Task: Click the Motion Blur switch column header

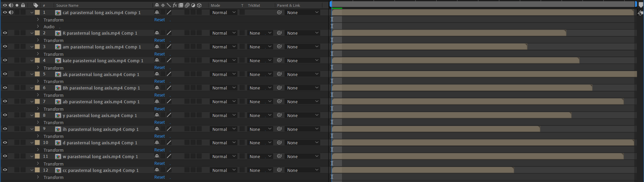Action: point(187,5)
